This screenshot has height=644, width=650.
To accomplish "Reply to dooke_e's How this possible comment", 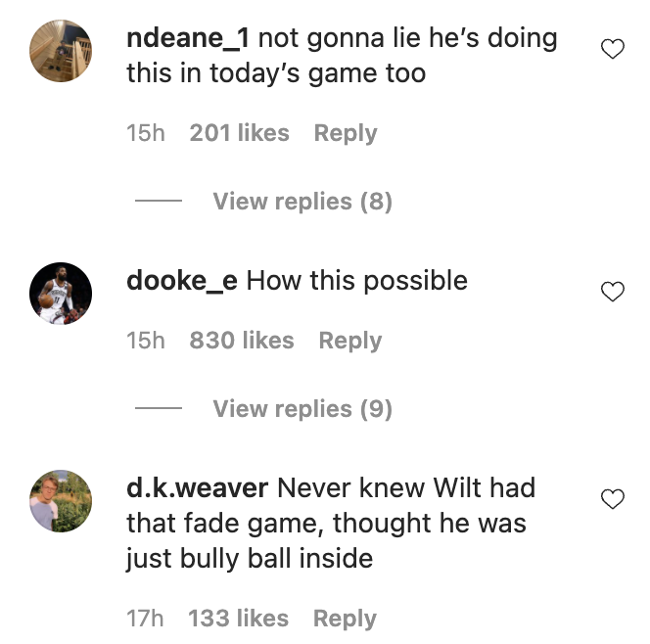I will (349, 341).
